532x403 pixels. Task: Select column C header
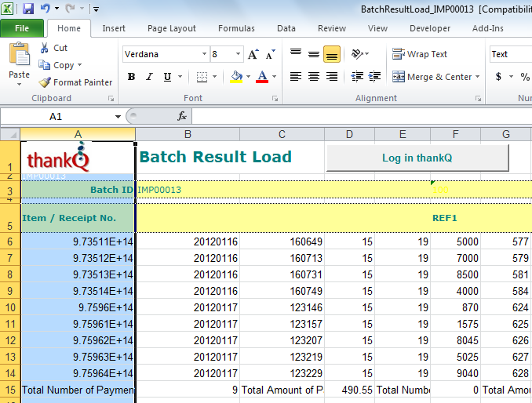[x=282, y=134]
